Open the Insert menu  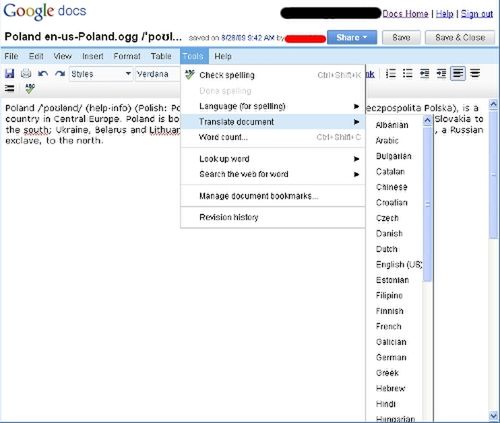[x=93, y=56]
